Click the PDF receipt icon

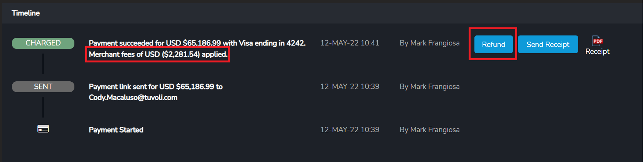[597, 41]
